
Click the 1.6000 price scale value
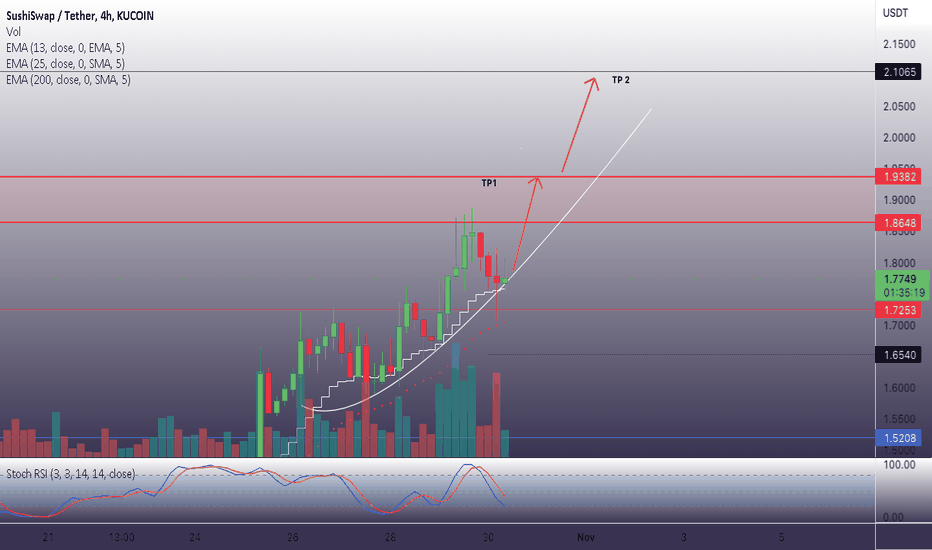coord(899,388)
